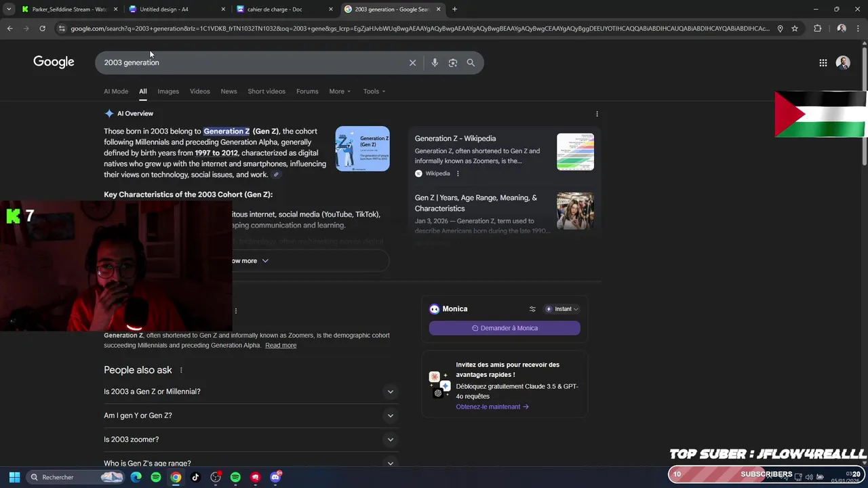Launch Microsoft Edge from taskbar
The height and width of the screenshot is (488, 868).
coord(136,477)
